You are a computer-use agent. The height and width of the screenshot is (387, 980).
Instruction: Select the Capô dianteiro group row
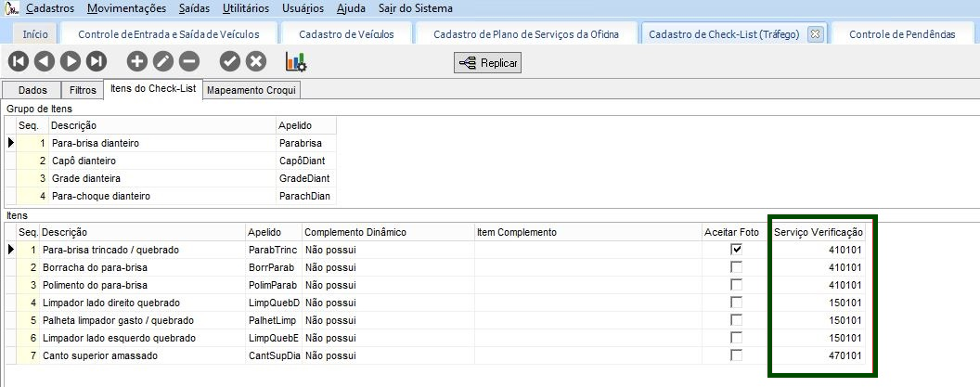pos(84,161)
